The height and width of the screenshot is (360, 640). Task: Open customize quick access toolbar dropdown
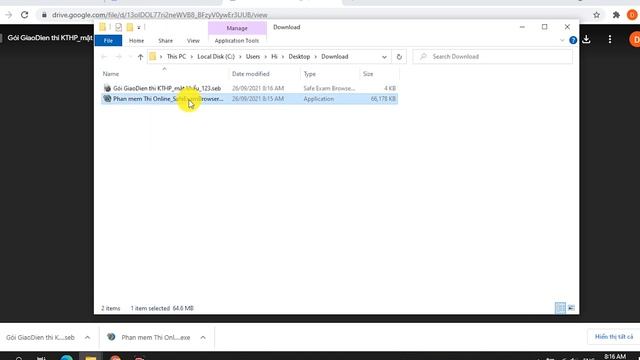pyautogui.click(x=139, y=27)
